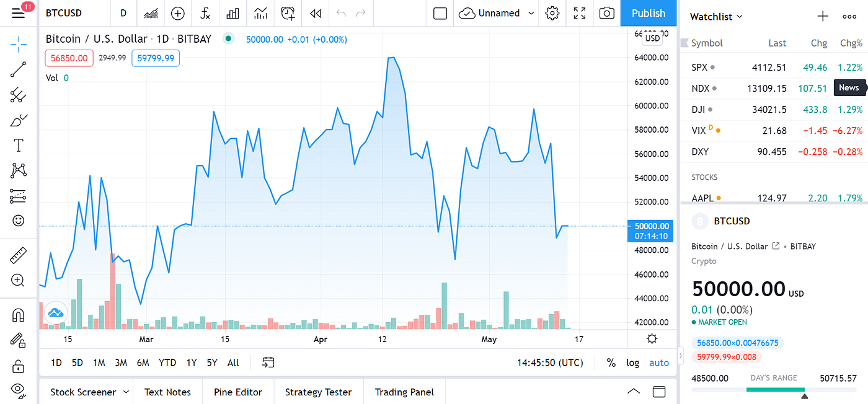Set the 1D time range

(56, 362)
